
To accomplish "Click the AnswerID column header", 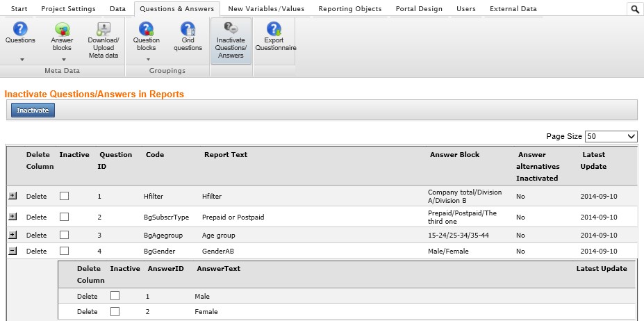I will [x=165, y=268].
